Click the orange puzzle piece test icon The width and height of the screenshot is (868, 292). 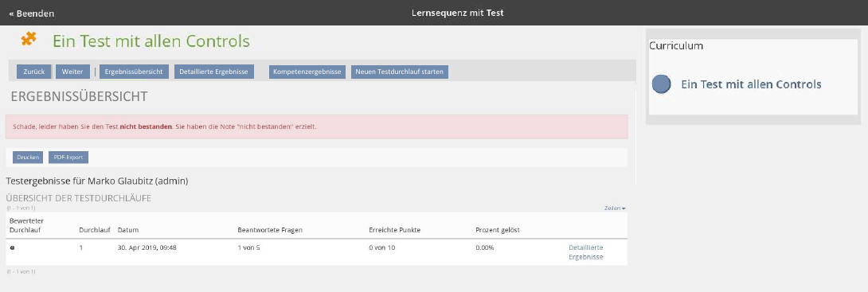(29, 39)
